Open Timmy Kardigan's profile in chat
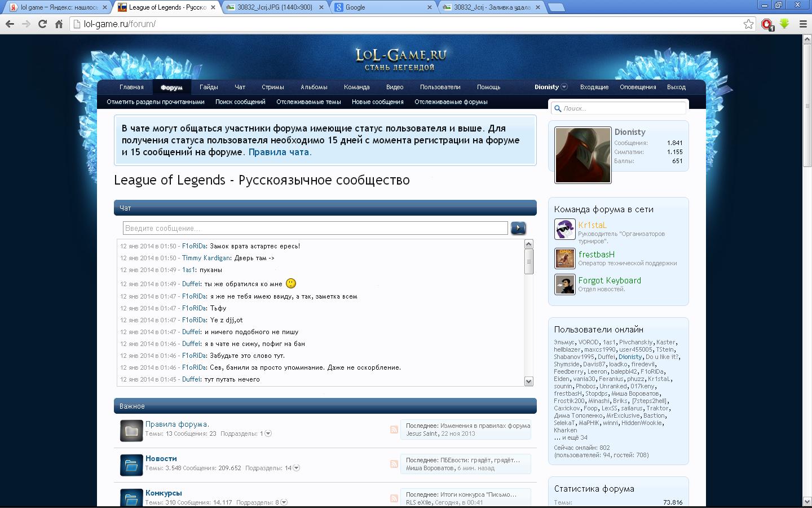This screenshot has width=812, height=508. tap(206, 258)
